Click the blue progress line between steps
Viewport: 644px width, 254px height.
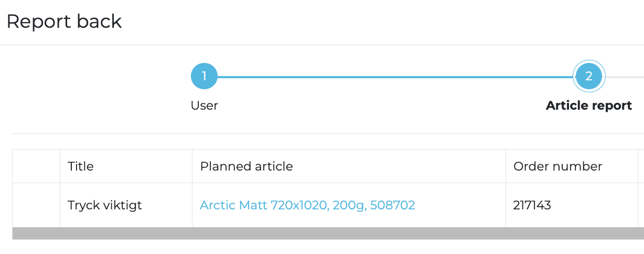393,77
